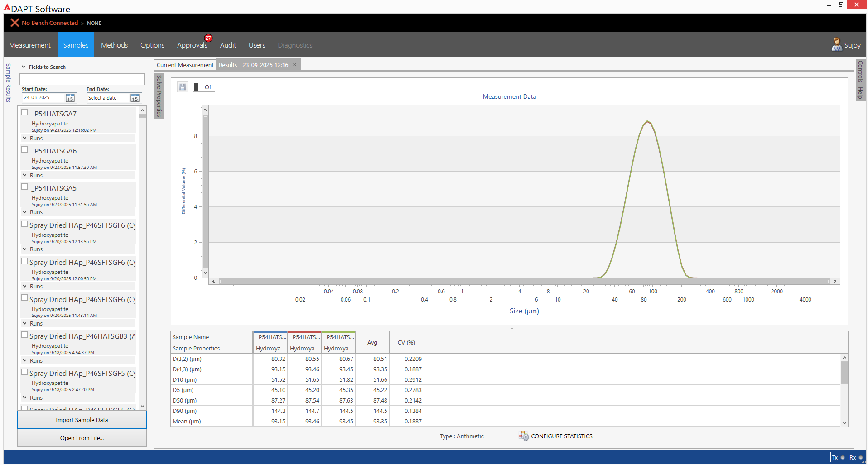This screenshot has height=465, width=868.
Task: Click the red No Bench Connected icon
Action: coord(14,23)
